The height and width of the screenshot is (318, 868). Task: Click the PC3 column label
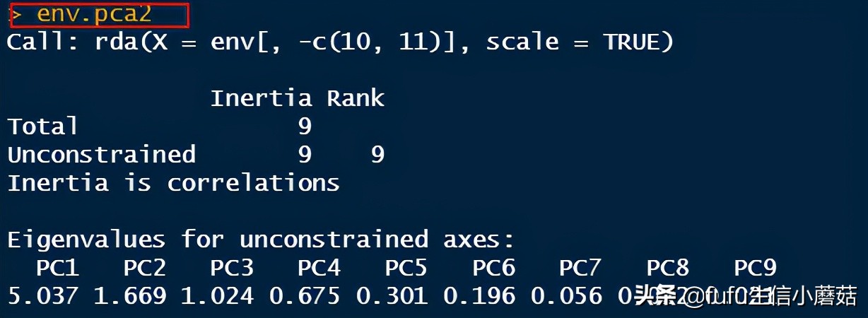coord(232,268)
